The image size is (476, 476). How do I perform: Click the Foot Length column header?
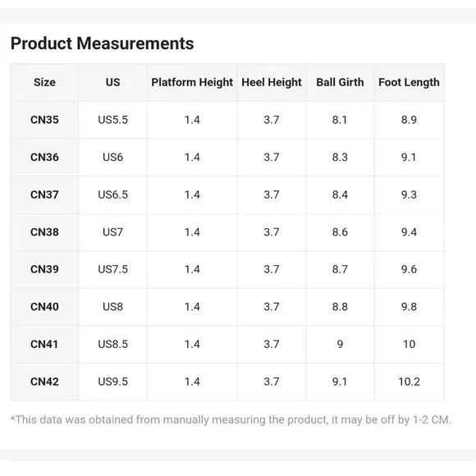pos(409,82)
